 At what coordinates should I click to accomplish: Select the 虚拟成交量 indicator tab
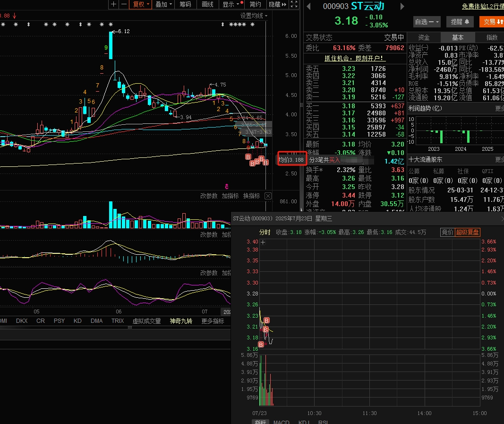[146, 321]
